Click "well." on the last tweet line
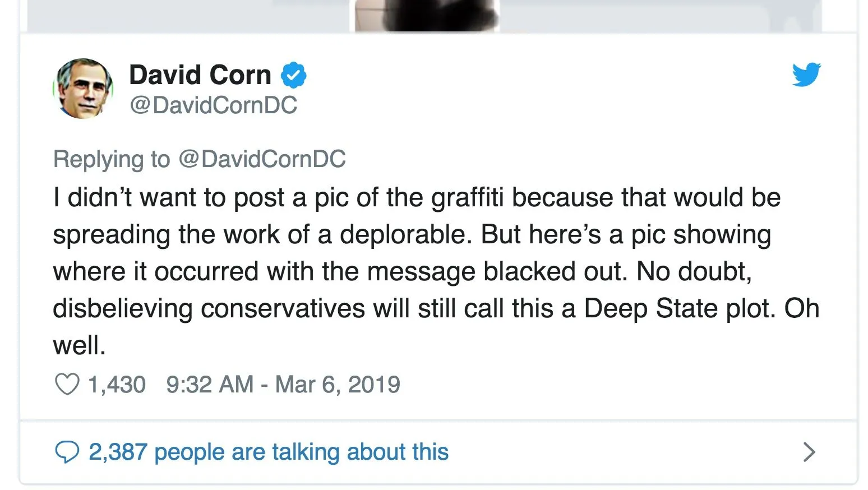Image resolution: width=868 pixels, height=490 pixels. pyautogui.click(x=79, y=345)
